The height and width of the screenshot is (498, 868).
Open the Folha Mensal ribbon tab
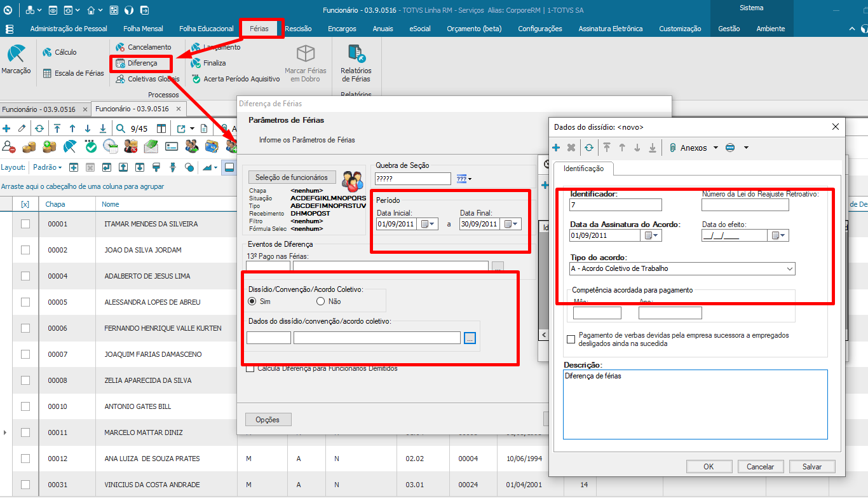(144, 29)
